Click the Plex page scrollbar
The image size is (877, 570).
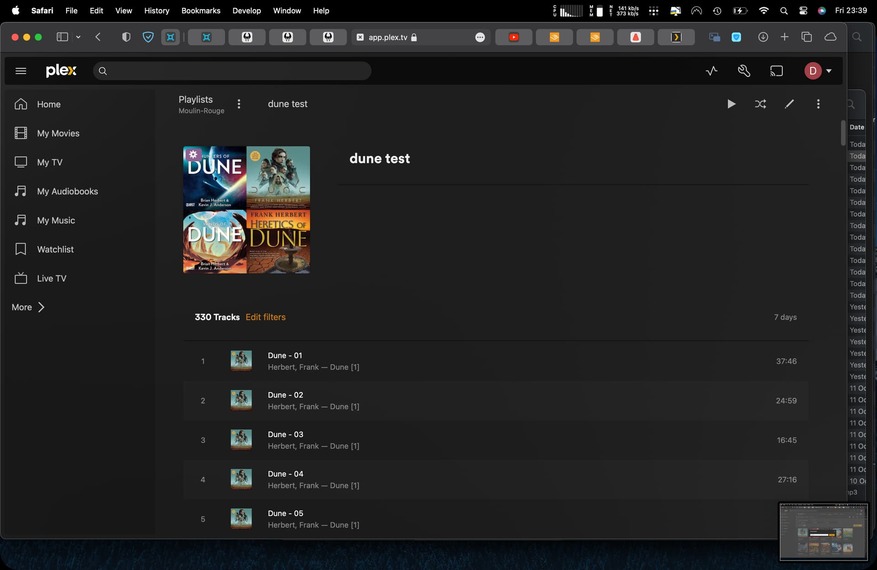pos(843,133)
